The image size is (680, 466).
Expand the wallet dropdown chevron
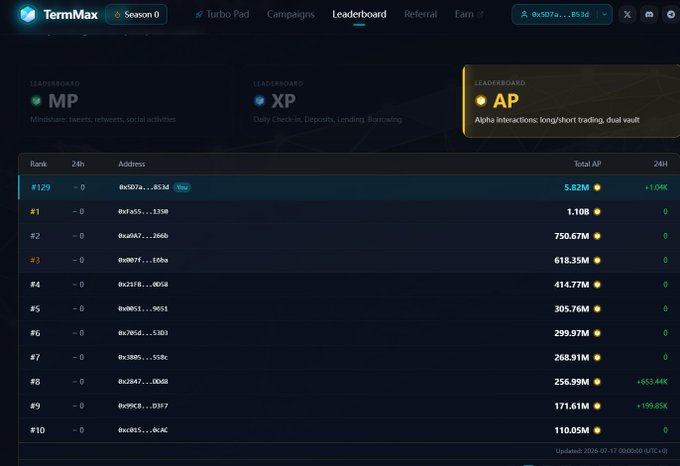[x=605, y=14]
